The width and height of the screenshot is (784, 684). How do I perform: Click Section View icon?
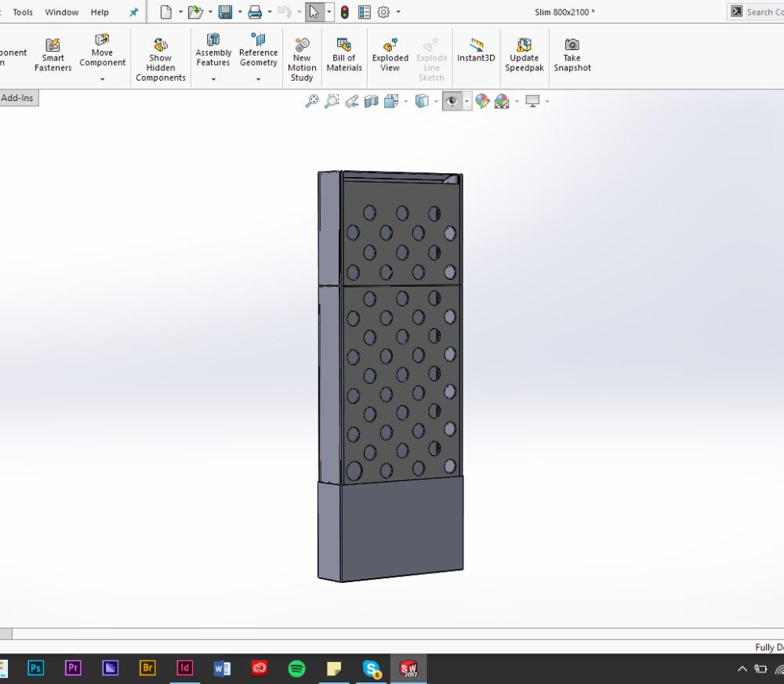[371, 101]
